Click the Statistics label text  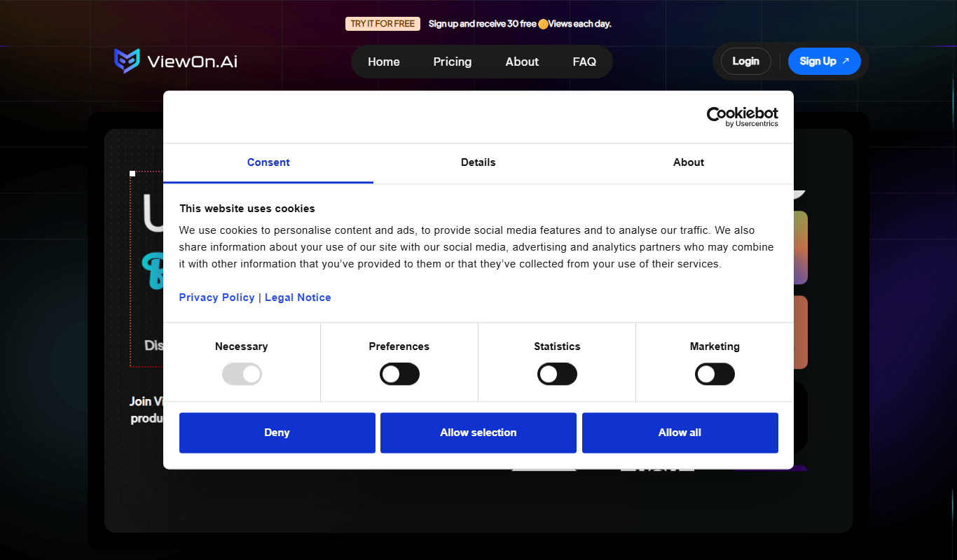(x=557, y=346)
